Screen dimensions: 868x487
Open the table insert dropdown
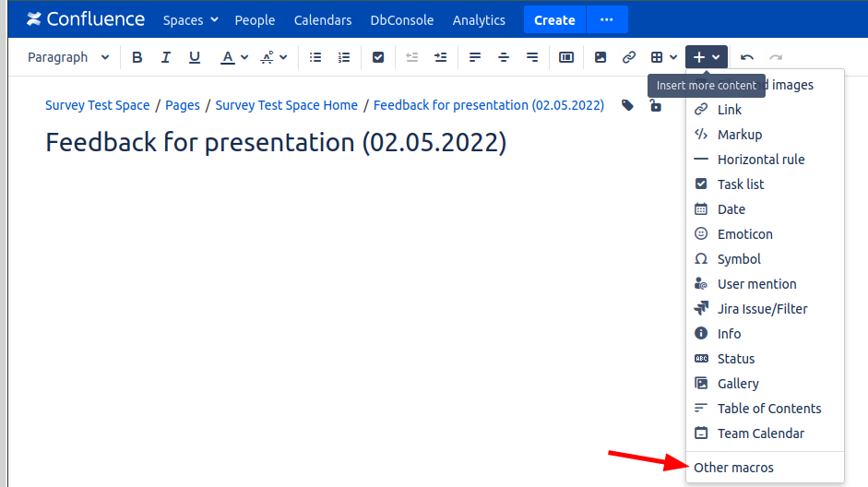coord(664,57)
